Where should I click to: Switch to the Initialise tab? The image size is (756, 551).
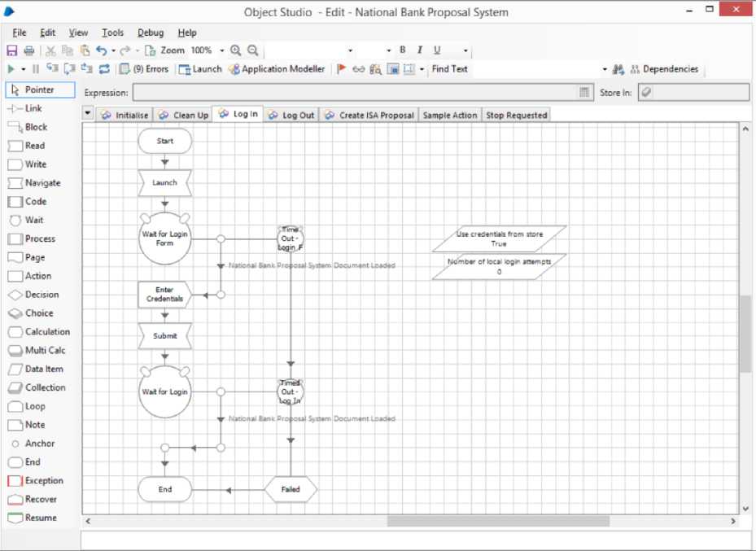click(x=125, y=116)
